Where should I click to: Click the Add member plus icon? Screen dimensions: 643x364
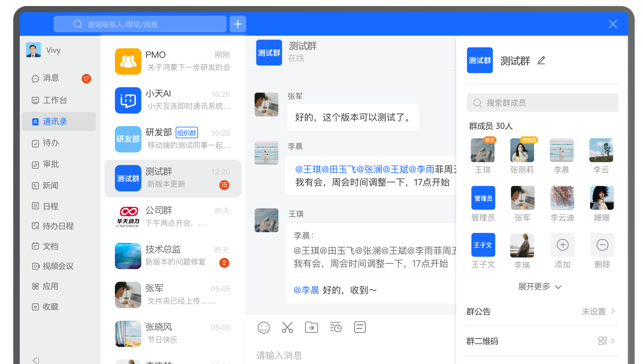pyautogui.click(x=563, y=245)
